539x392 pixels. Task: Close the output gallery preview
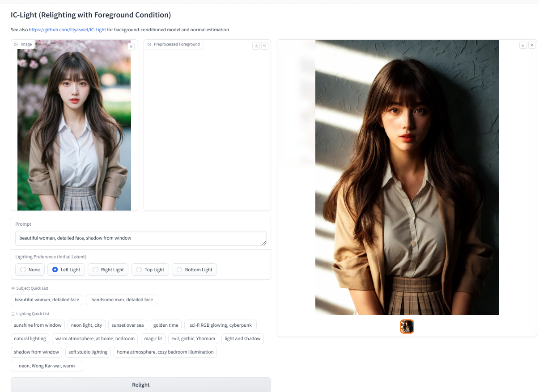532,45
